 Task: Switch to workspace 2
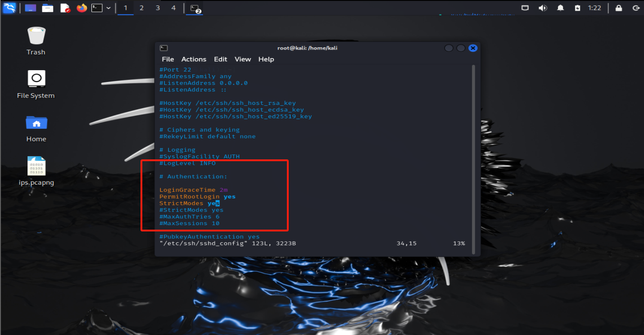pyautogui.click(x=142, y=8)
